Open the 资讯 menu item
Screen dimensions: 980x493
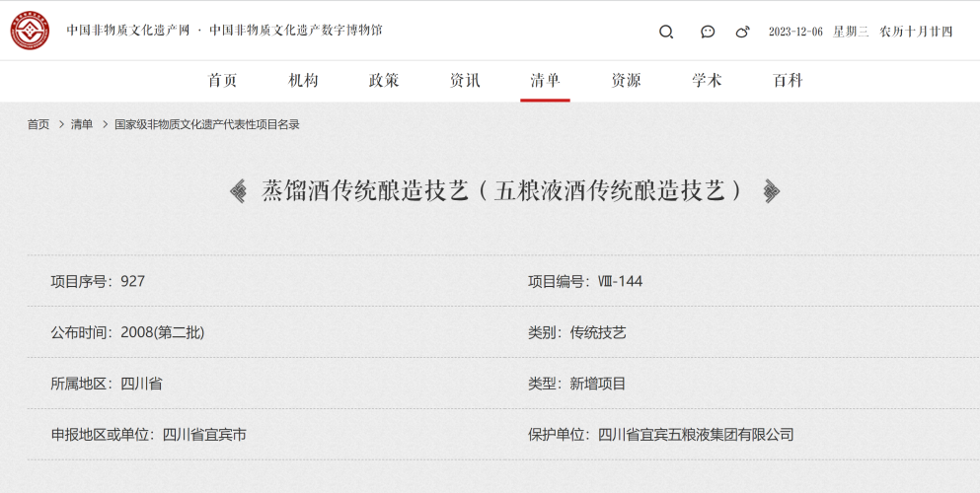[x=465, y=81]
